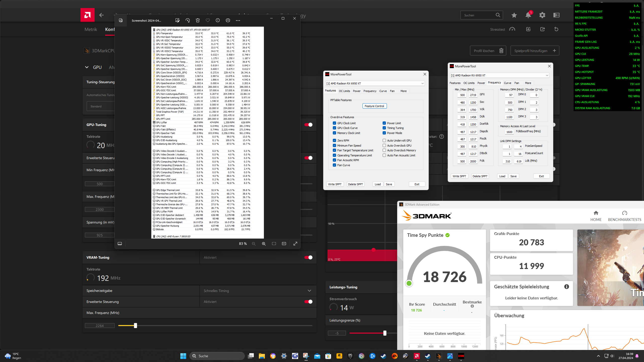The width and height of the screenshot is (644, 362).
Task: Click the edit image icon in photo viewer
Action: 177,20
